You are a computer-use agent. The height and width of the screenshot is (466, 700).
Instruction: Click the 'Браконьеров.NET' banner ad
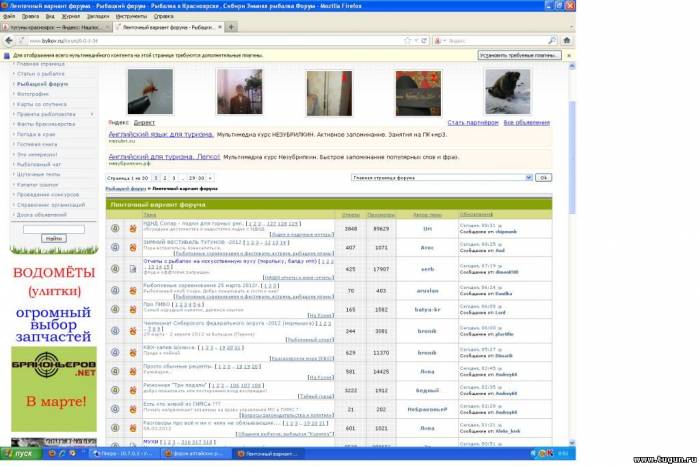(x=54, y=389)
